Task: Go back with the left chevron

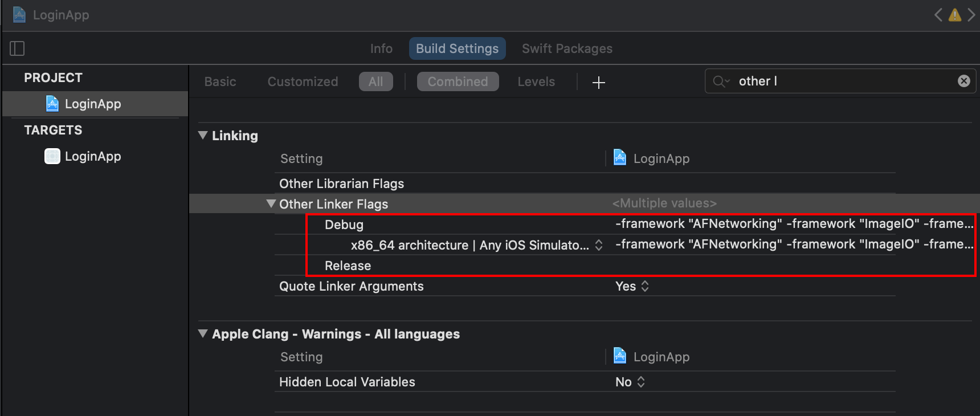Action: tap(938, 15)
